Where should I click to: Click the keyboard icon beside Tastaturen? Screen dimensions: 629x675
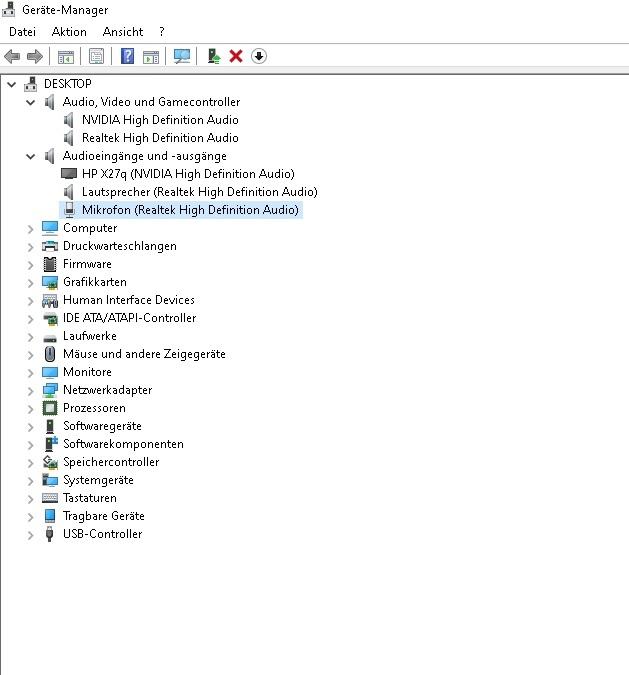(50, 498)
